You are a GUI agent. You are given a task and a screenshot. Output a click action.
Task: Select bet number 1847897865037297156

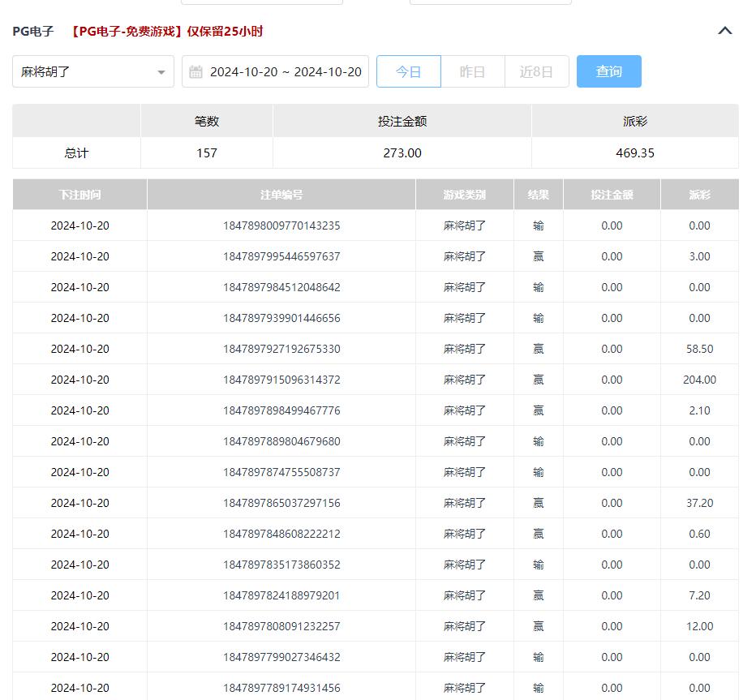(281, 503)
